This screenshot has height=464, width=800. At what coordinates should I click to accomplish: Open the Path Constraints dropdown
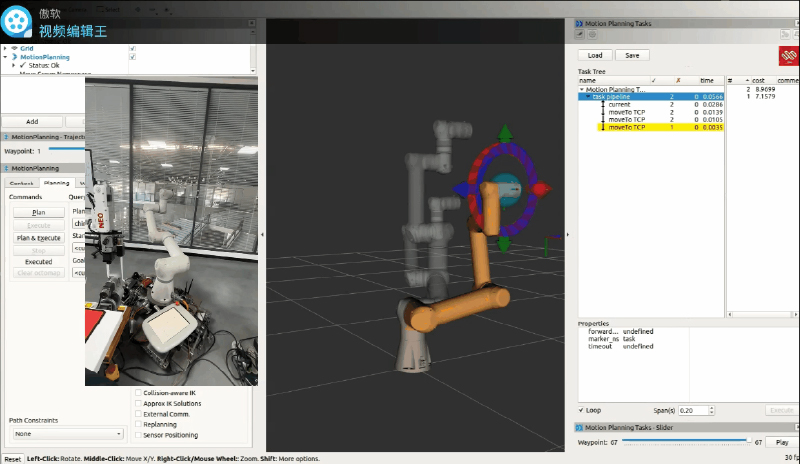point(68,433)
